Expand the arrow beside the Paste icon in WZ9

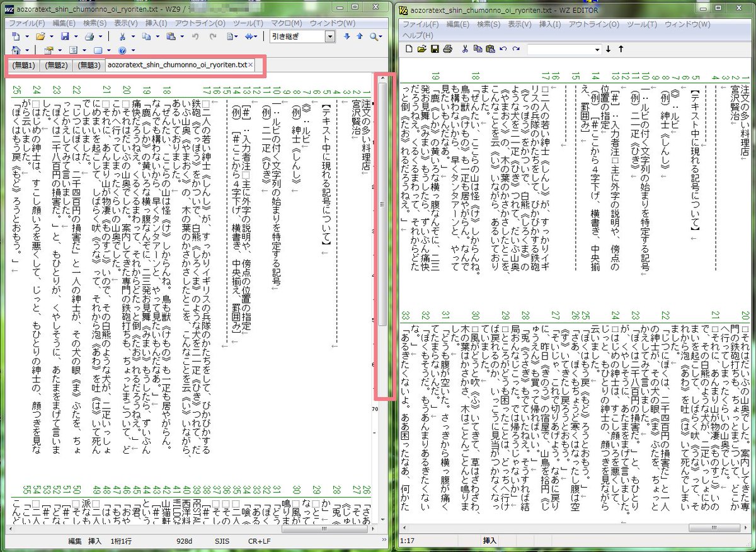[x=182, y=36]
